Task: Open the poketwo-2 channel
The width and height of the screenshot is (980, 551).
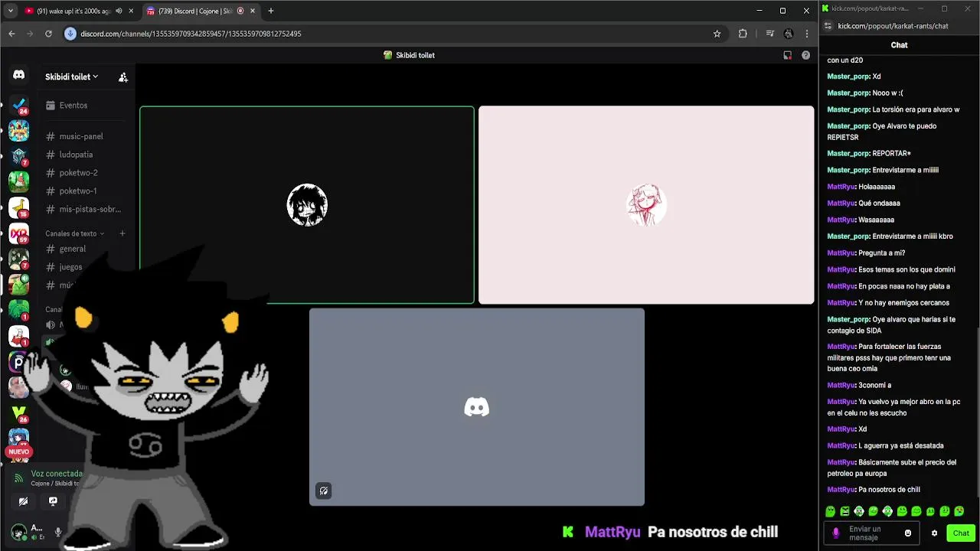Action: point(71,173)
